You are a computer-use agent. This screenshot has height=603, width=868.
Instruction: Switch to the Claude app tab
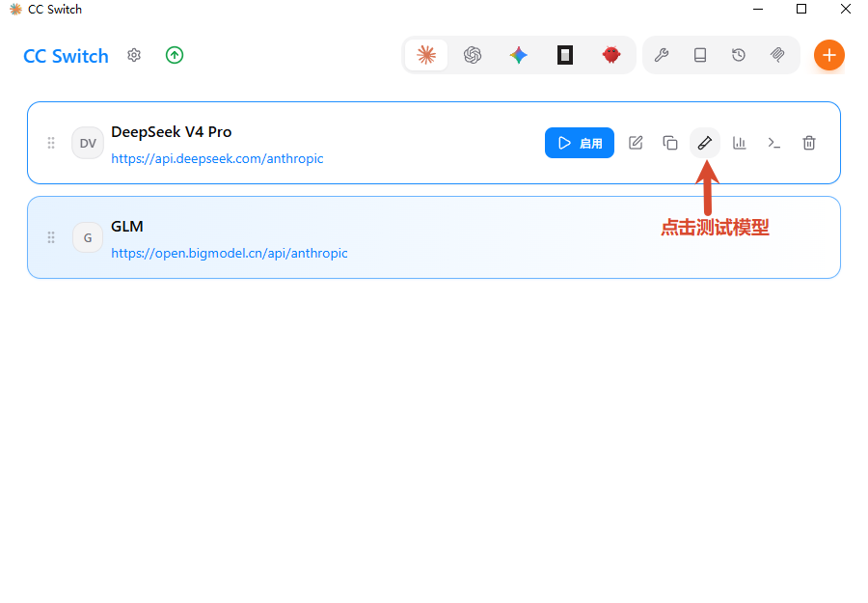[426, 55]
